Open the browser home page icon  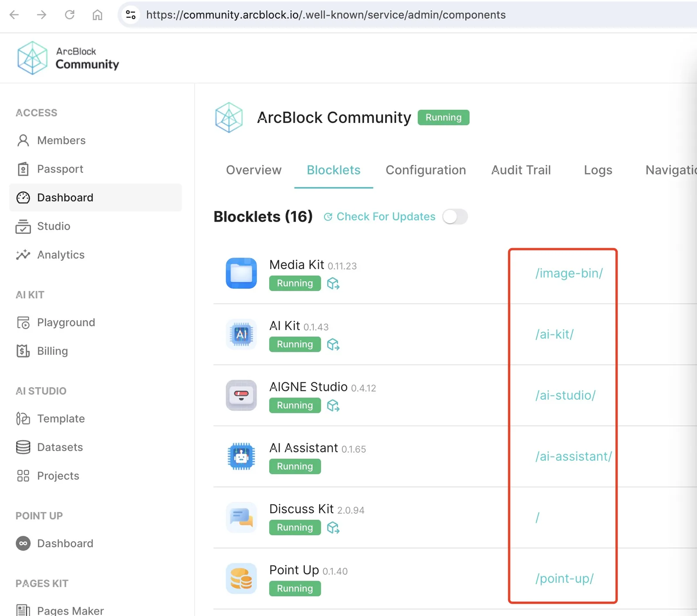pos(98,15)
